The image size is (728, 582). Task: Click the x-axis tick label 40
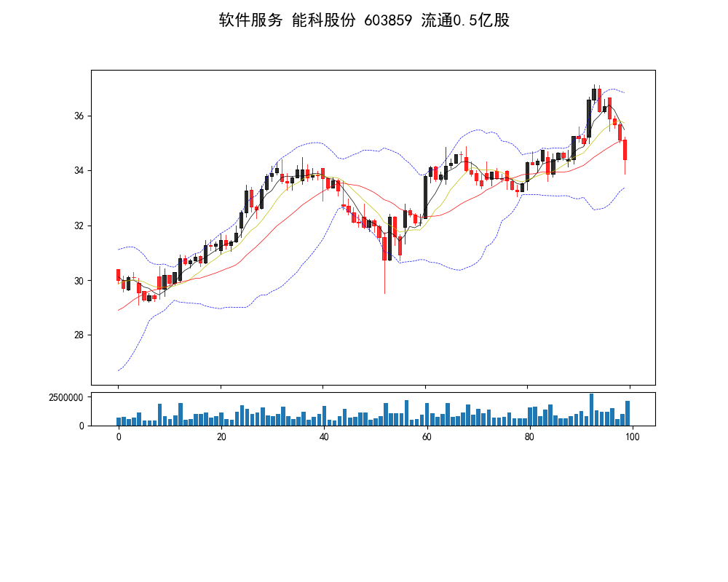324,436
